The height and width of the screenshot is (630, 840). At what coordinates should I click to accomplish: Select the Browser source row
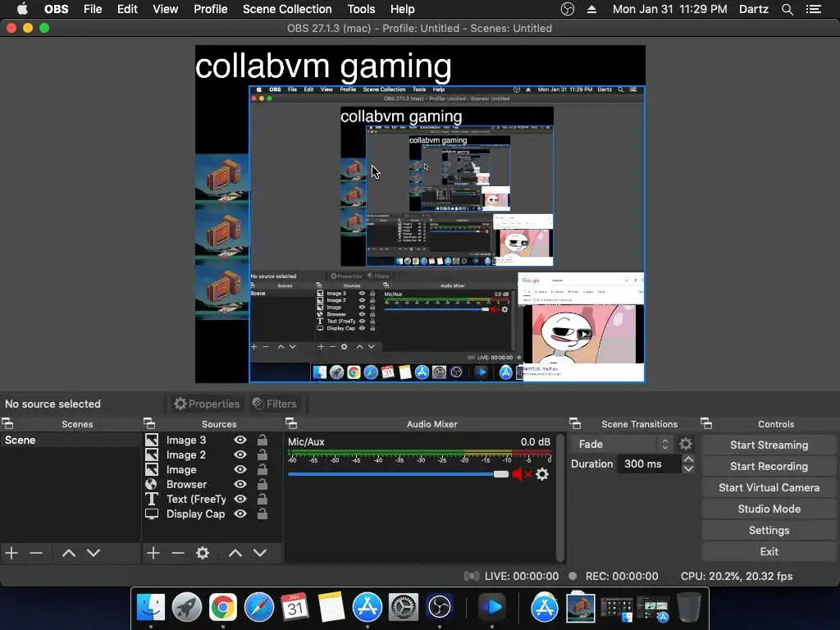pos(212,484)
